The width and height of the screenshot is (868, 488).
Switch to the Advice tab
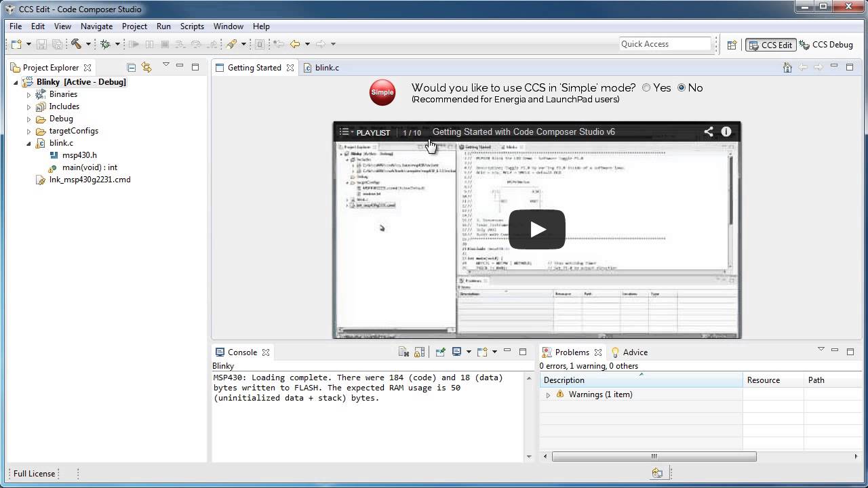629,352
